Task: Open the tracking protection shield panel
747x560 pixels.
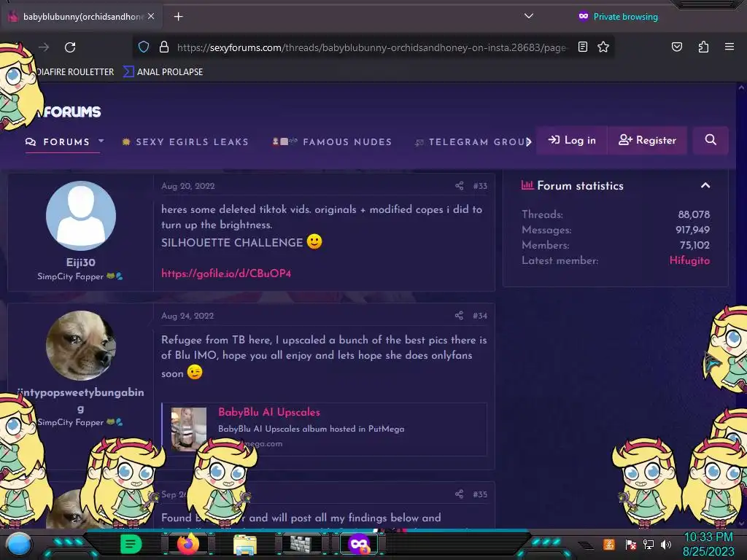Action: pyautogui.click(x=144, y=47)
